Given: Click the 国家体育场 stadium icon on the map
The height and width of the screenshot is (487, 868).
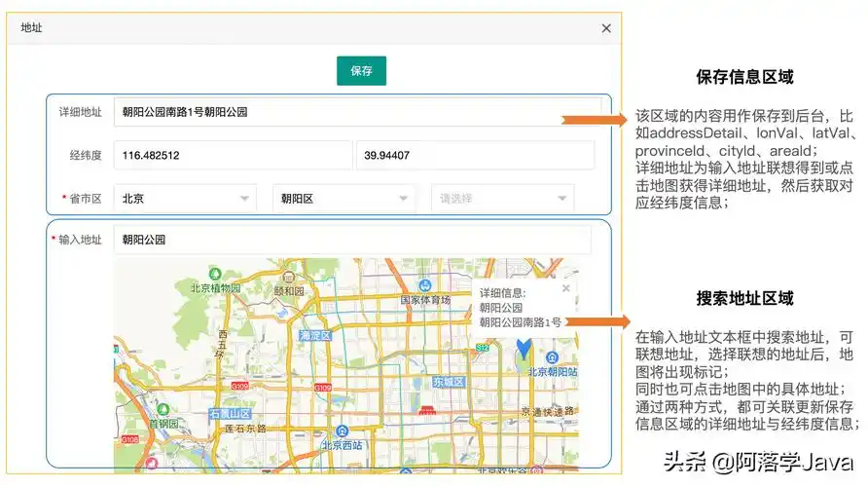Looking at the screenshot, I should (x=425, y=285).
